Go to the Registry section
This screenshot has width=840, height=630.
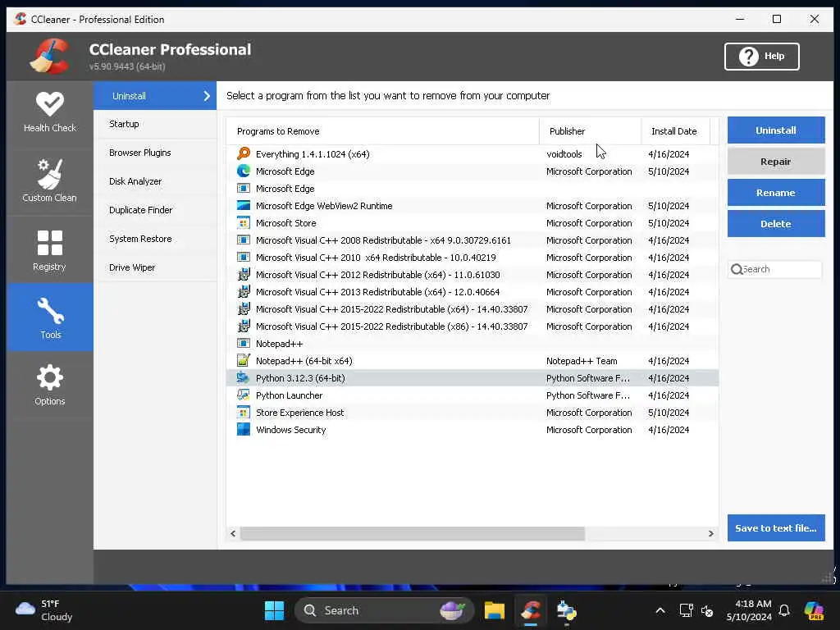click(x=50, y=250)
